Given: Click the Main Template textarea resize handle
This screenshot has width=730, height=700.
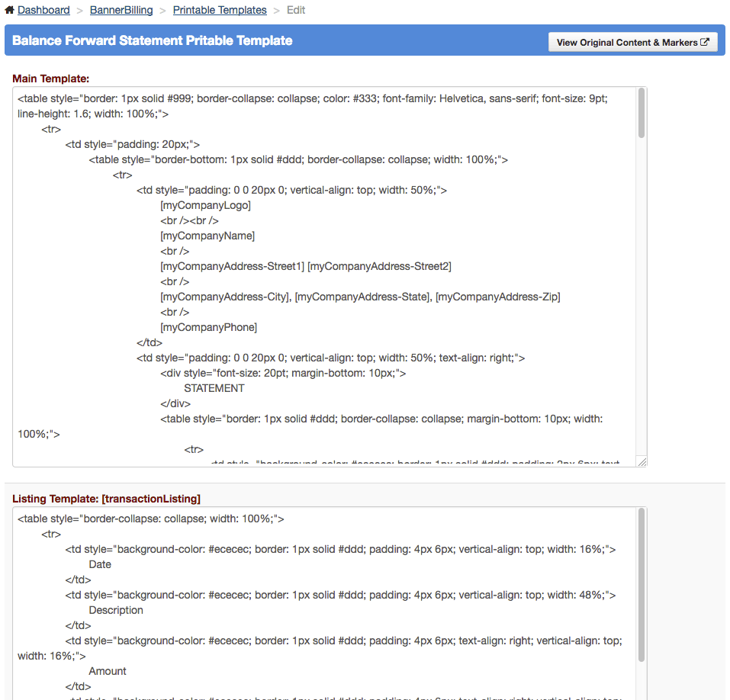Looking at the screenshot, I should [642, 461].
